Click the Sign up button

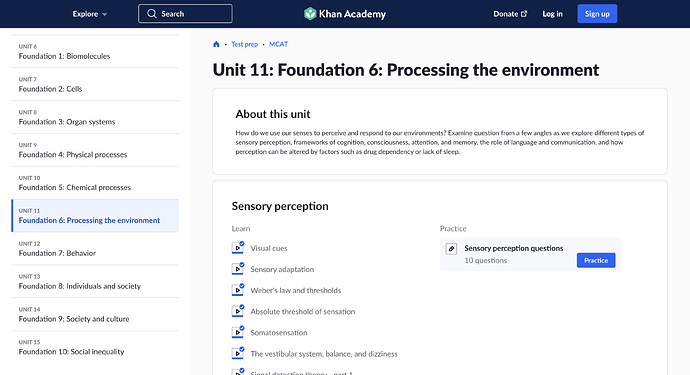(597, 14)
